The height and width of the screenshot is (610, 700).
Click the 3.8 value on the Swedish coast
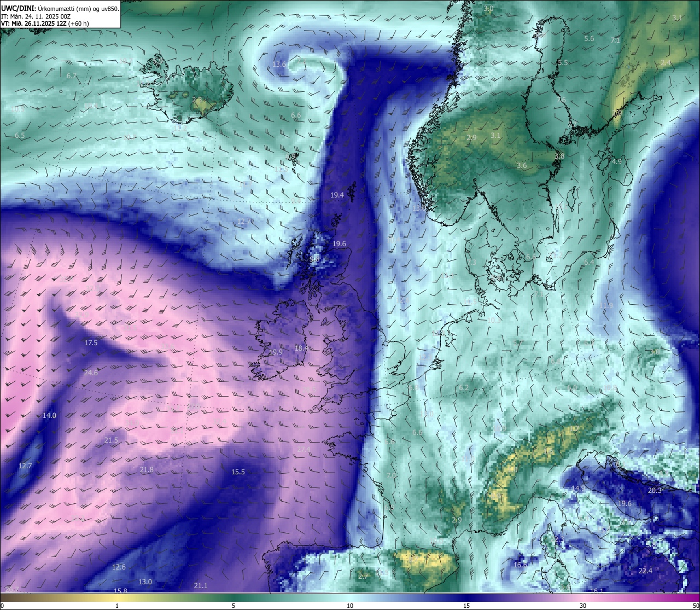pos(559,156)
